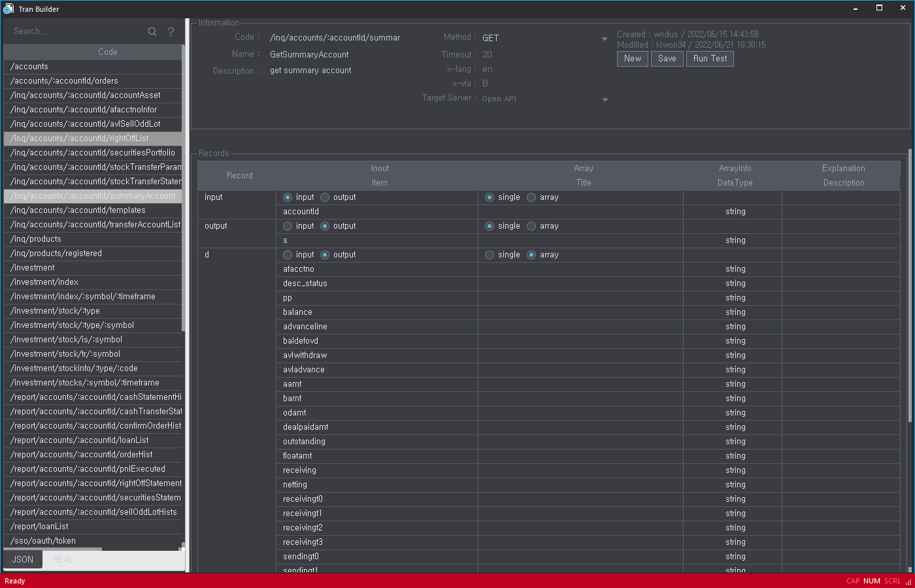Screen dimensions: 915x588
Task: Click the code list horizontal scrollbar
Action: click(x=54, y=549)
